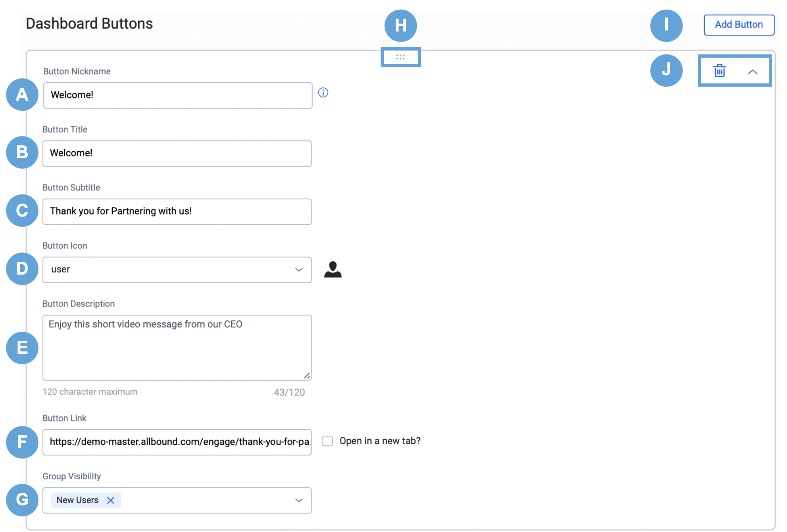The image size is (787, 532).
Task: Click the Button Link URL field
Action: pos(177,442)
